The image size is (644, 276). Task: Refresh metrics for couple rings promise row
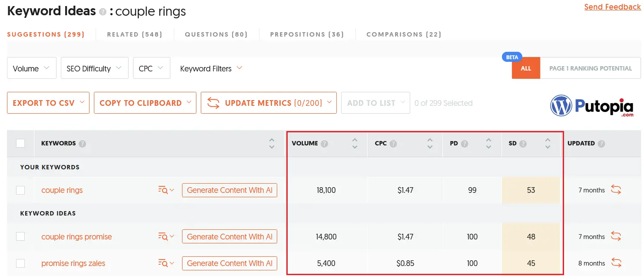tap(616, 236)
